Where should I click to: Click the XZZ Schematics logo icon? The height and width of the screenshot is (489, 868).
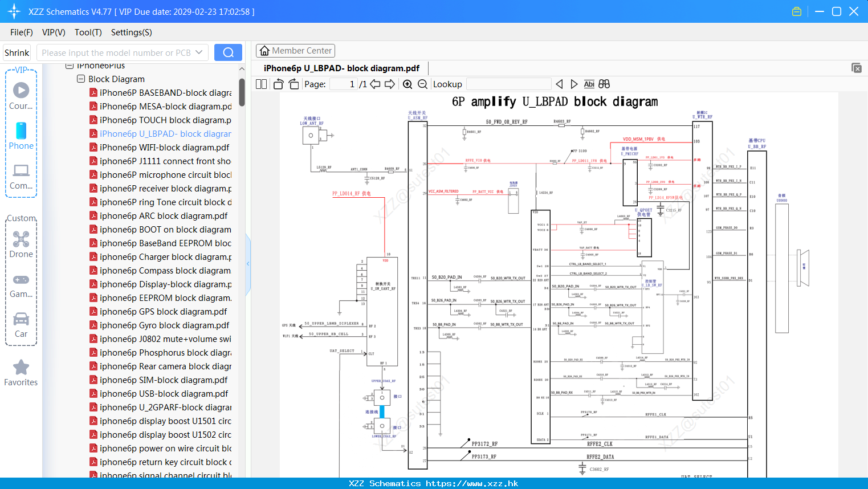point(14,11)
